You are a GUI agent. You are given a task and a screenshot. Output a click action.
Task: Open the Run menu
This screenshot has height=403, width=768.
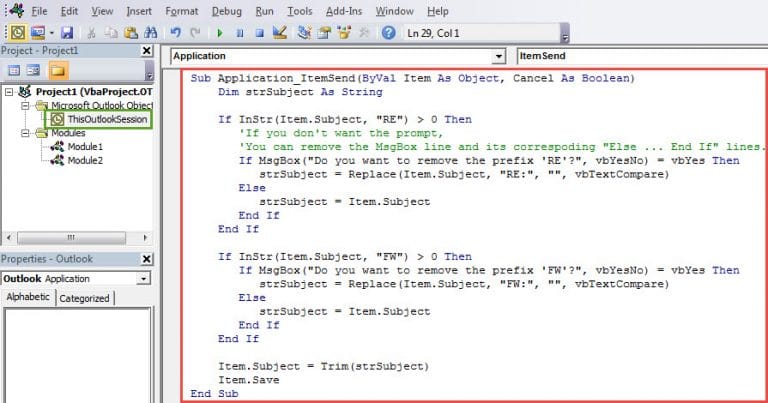click(264, 11)
